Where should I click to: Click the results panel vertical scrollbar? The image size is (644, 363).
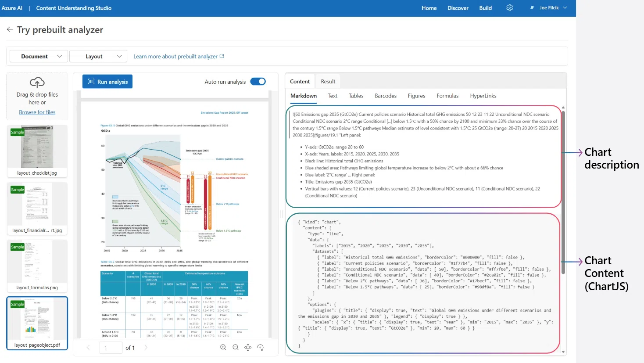click(x=563, y=192)
